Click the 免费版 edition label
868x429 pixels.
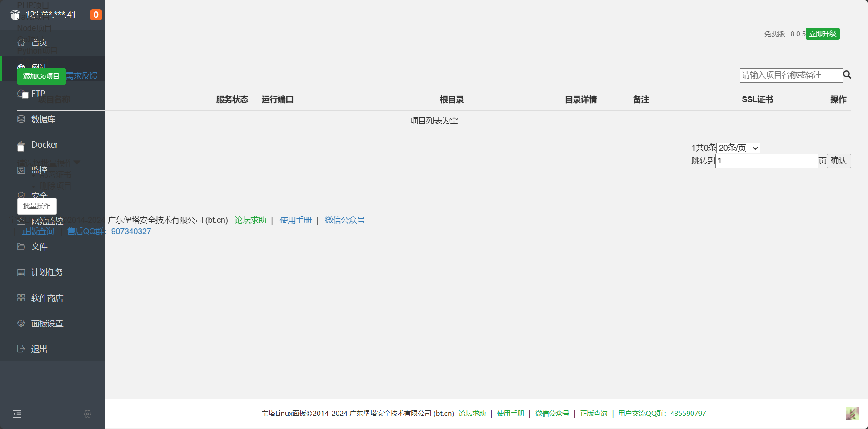775,34
